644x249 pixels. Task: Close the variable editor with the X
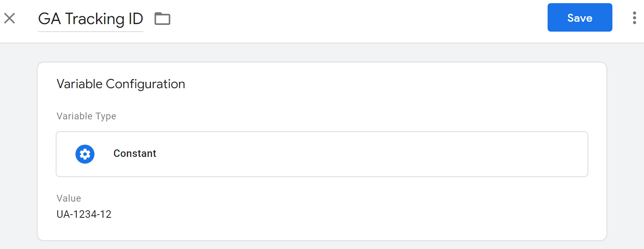9,18
